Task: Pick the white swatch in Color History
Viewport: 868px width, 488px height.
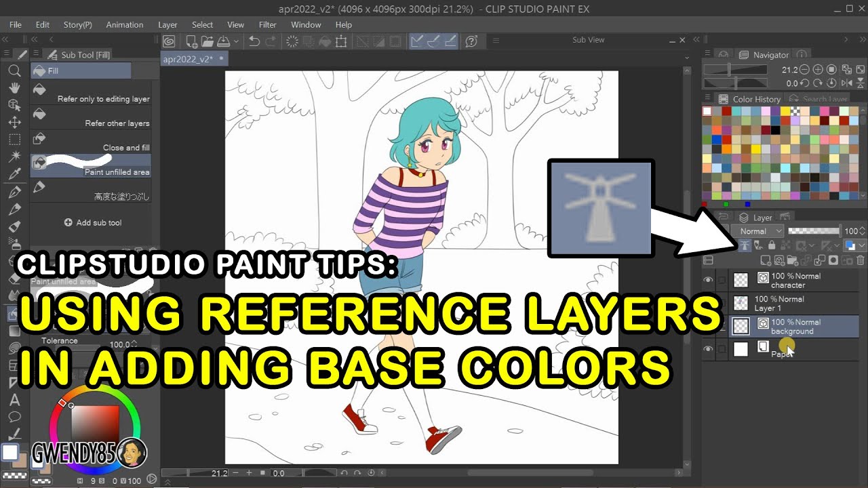Action: (707, 110)
